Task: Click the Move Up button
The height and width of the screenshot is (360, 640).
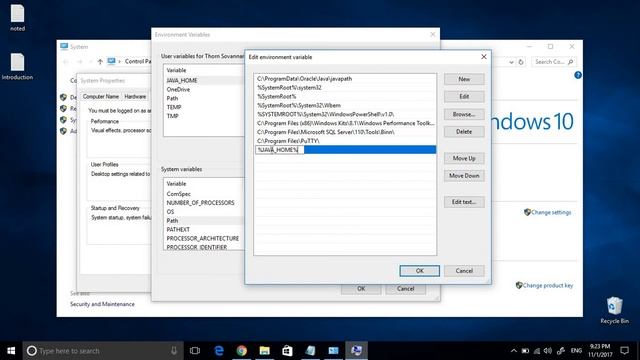Action: point(464,158)
